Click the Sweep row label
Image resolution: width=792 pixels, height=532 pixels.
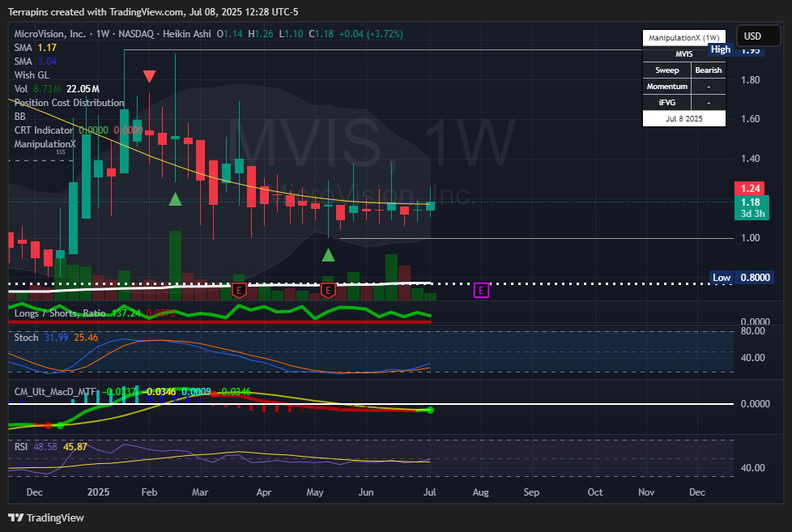[666, 70]
